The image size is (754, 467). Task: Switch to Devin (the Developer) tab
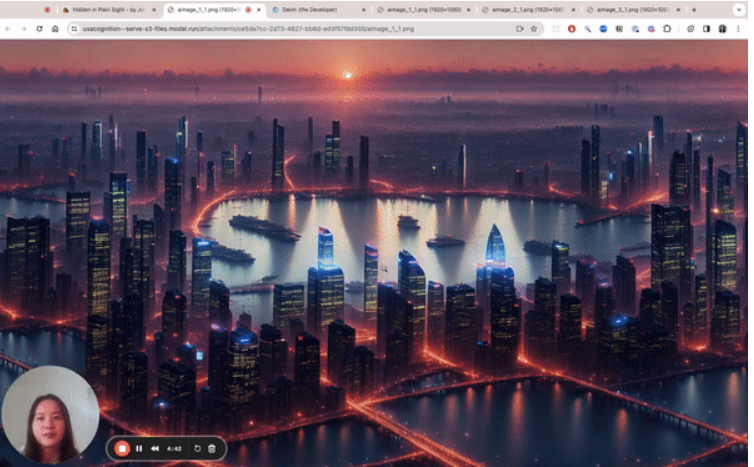[x=310, y=9]
